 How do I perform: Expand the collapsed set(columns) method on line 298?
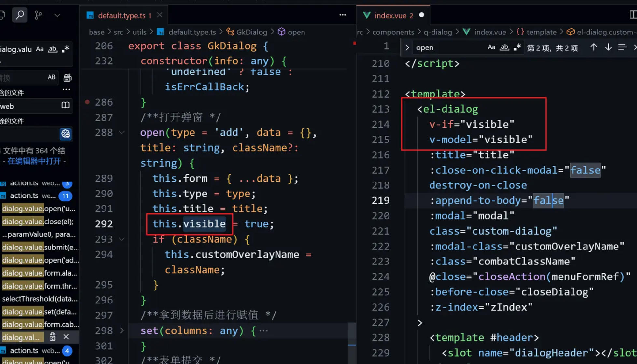122,330
